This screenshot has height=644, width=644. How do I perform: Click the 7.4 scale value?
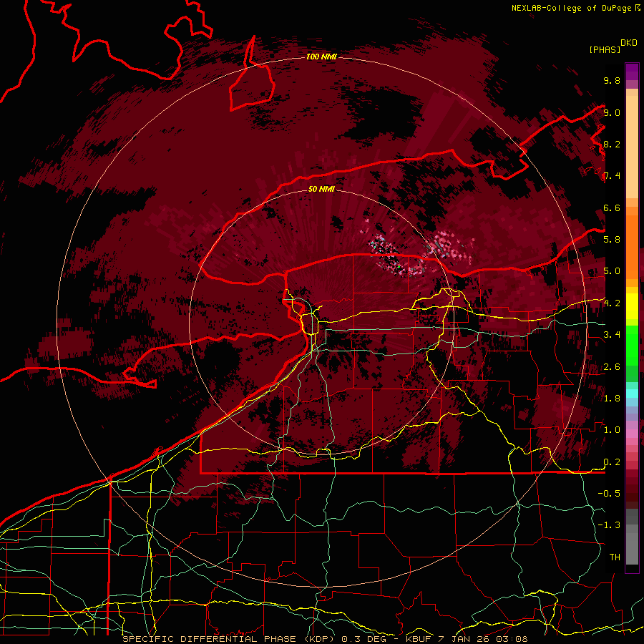coord(612,176)
